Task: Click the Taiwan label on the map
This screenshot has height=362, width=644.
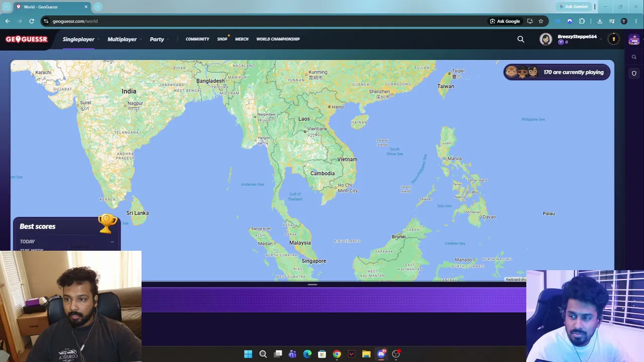Action: click(x=446, y=86)
